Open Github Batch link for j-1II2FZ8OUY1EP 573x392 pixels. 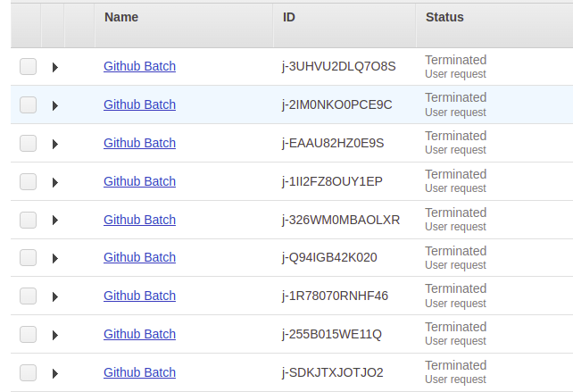coord(139,181)
